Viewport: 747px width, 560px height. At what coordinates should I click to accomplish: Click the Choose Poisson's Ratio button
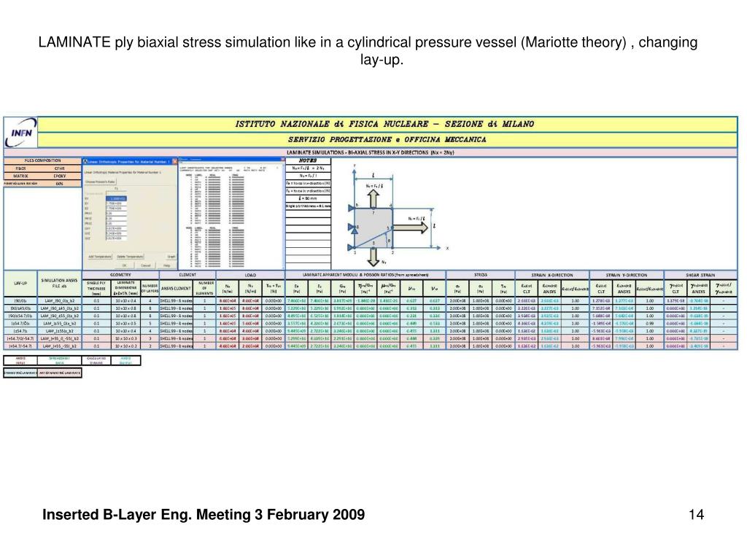pos(100,182)
